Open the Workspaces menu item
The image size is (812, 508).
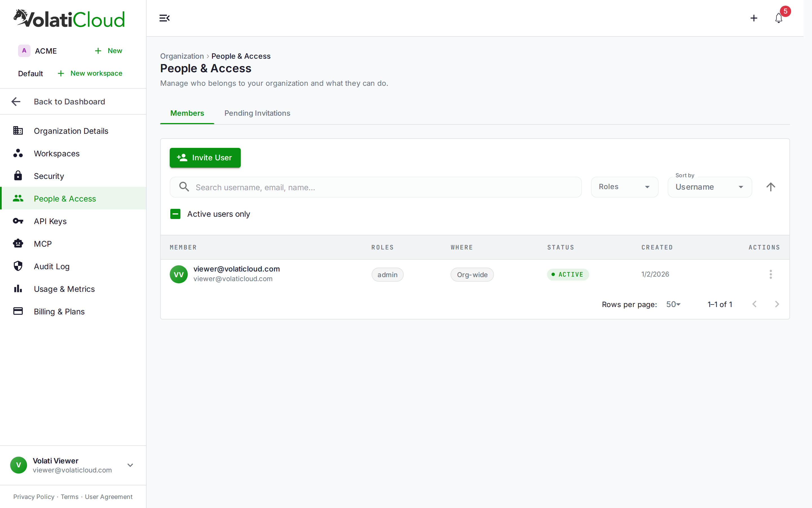(x=73, y=153)
